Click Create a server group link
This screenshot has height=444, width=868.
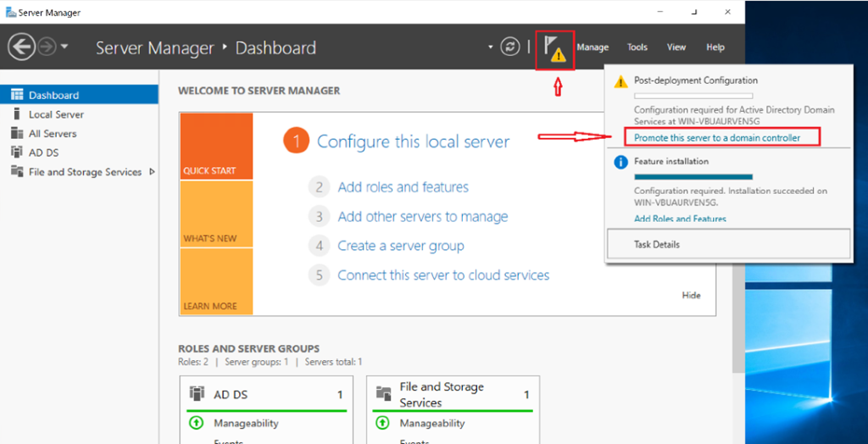[x=401, y=246]
